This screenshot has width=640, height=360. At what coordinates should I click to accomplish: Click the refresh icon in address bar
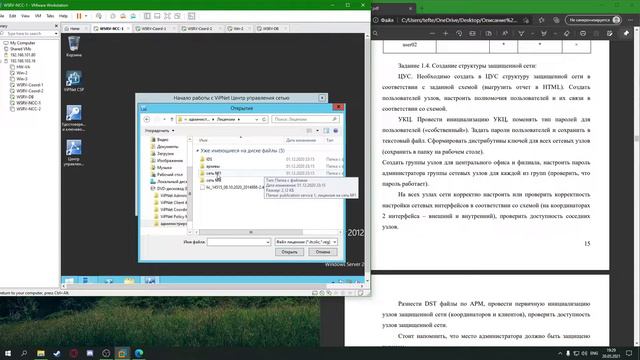[x=264, y=119]
